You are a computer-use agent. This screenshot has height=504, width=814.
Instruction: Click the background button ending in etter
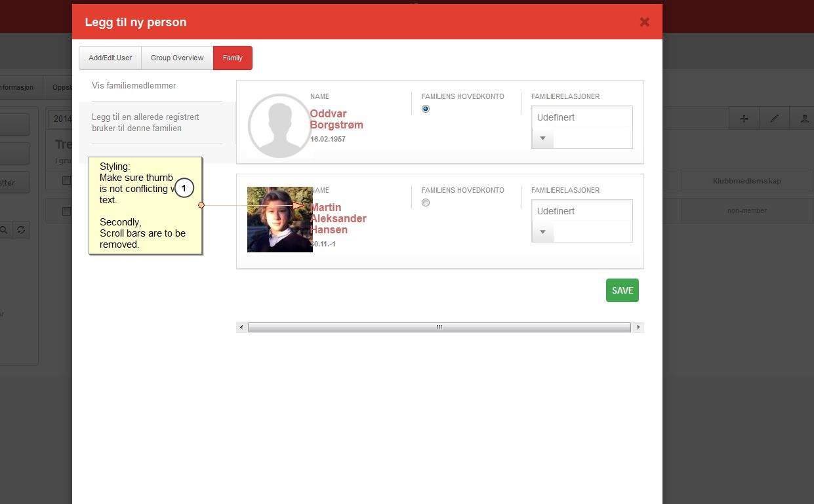(x=14, y=183)
